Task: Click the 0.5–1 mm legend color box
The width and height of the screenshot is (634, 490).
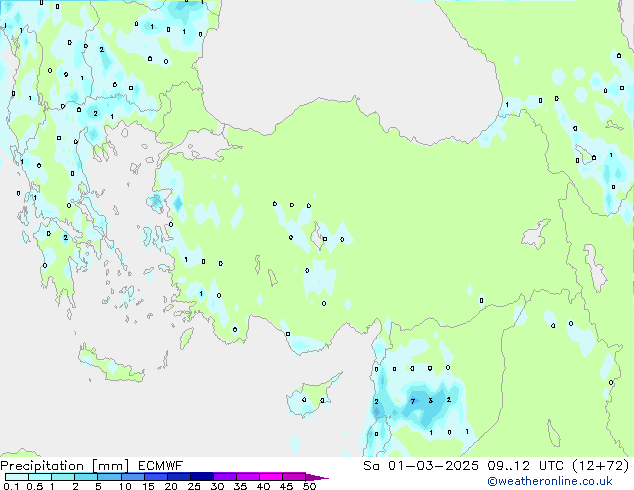Action: tap(40, 477)
